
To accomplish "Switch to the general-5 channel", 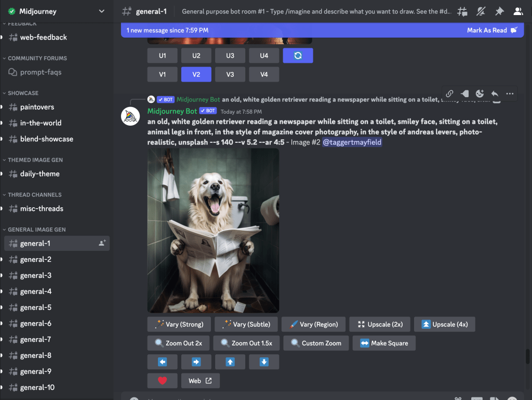I will (36, 308).
